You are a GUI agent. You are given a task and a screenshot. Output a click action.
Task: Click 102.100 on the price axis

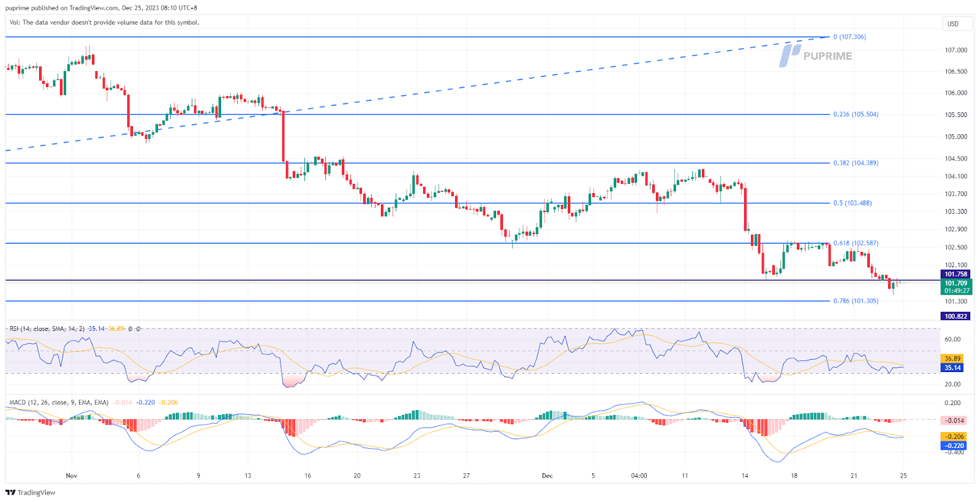(956, 265)
